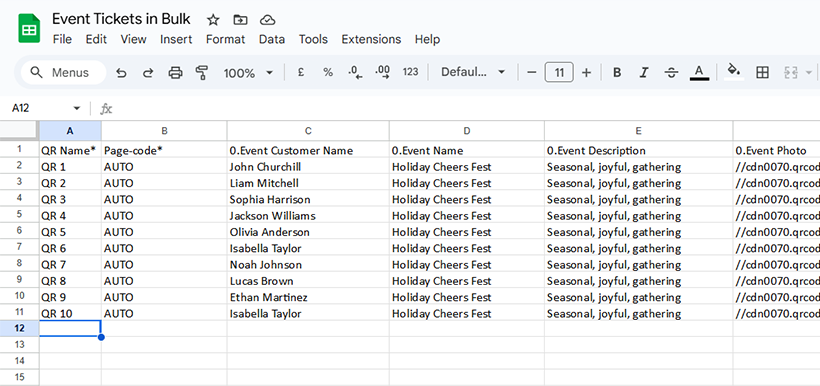Decrease decimal places
Image resolution: width=820 pixels, height=386 pixels.
tap(356, 73)
